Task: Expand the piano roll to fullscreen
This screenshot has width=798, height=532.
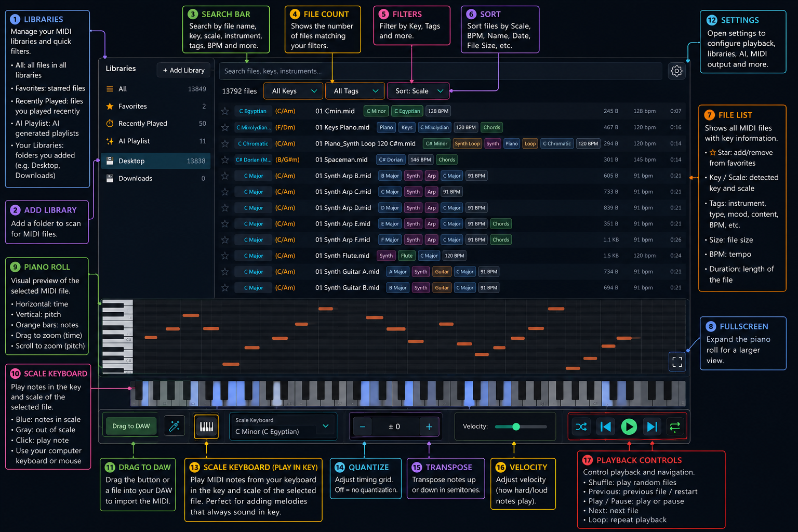Action: pos(677,362)
